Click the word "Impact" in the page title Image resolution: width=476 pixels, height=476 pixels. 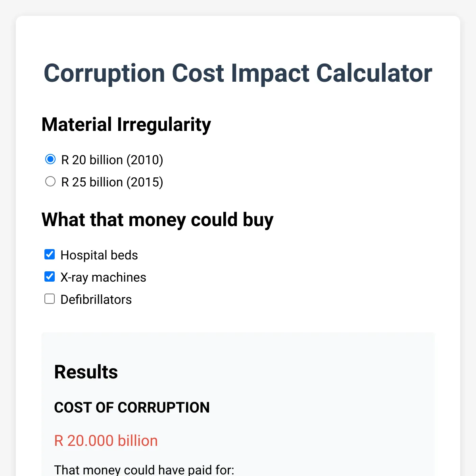click(270, 73)
